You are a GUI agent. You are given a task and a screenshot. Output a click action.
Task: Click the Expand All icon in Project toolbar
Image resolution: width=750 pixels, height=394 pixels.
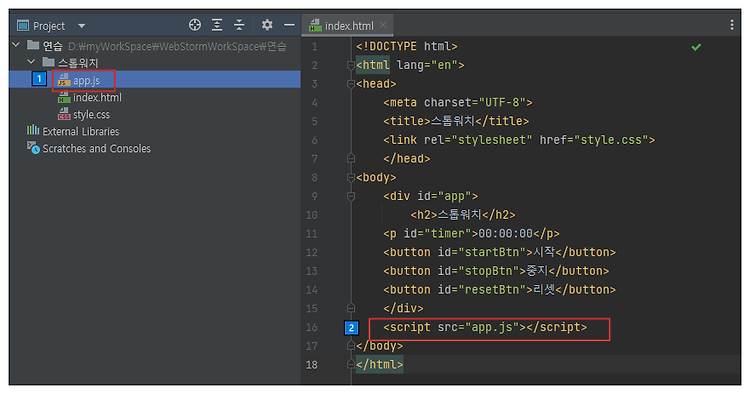(217, 25)
